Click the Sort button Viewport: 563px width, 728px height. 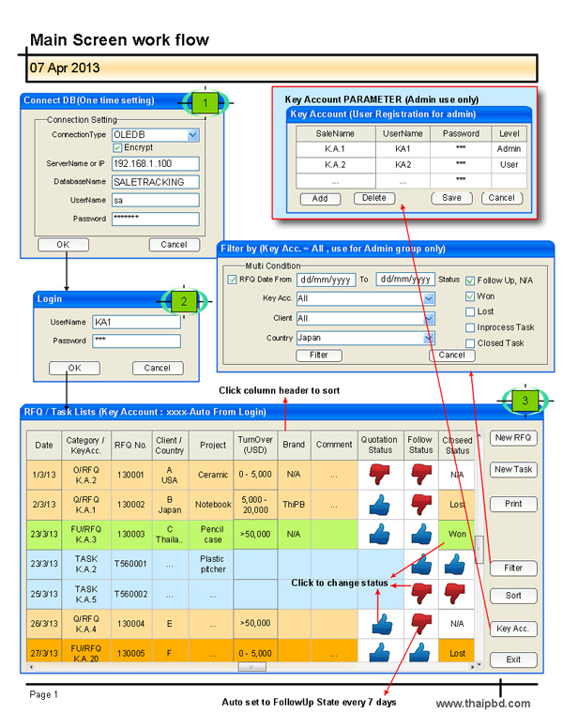(x=513, y=596)
